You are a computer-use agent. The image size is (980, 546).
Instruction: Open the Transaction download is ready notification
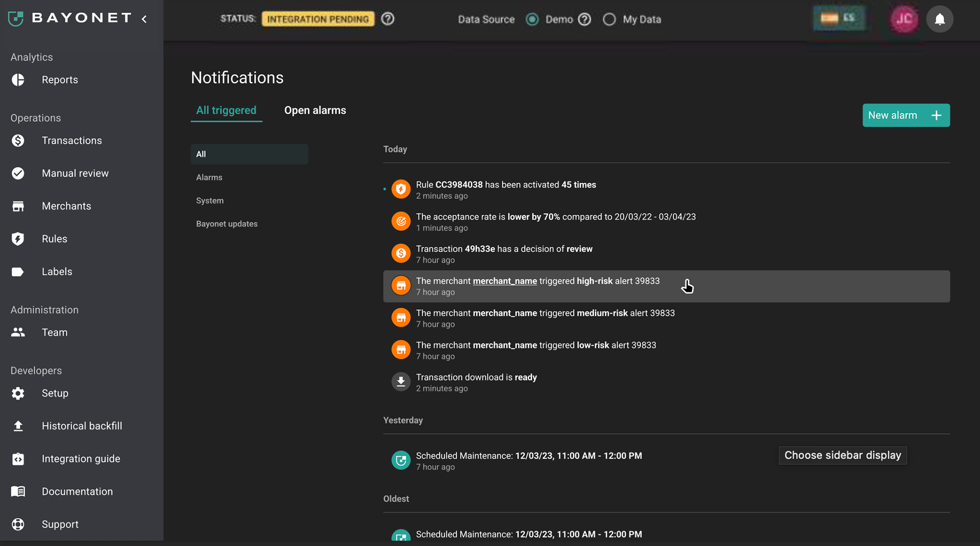point(666,383)
